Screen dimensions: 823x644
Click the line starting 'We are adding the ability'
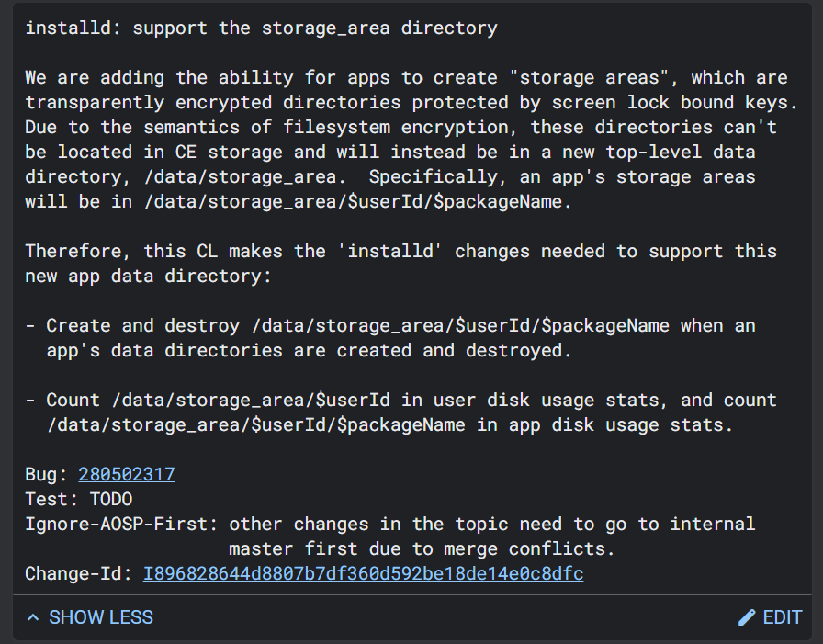tap(406, 78)
